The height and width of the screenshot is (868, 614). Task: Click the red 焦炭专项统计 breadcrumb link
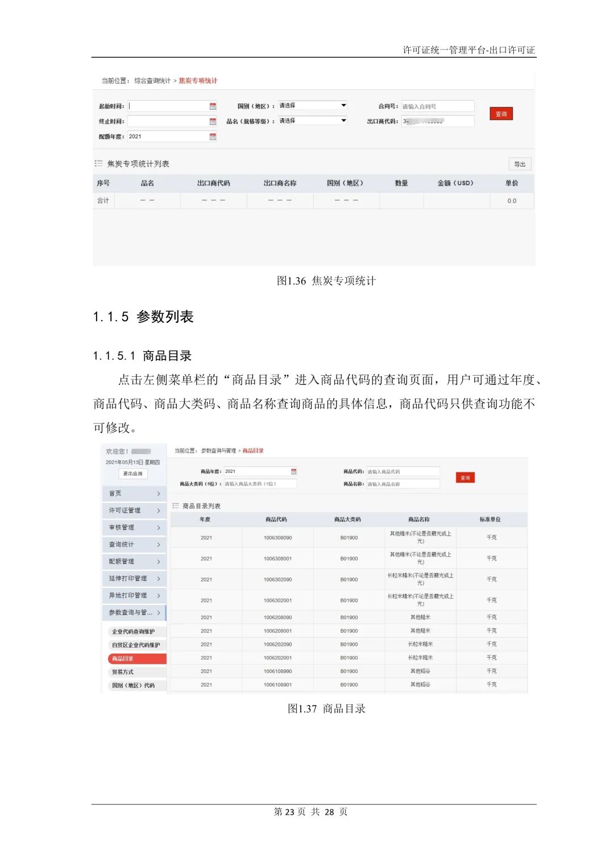(198, 81)
